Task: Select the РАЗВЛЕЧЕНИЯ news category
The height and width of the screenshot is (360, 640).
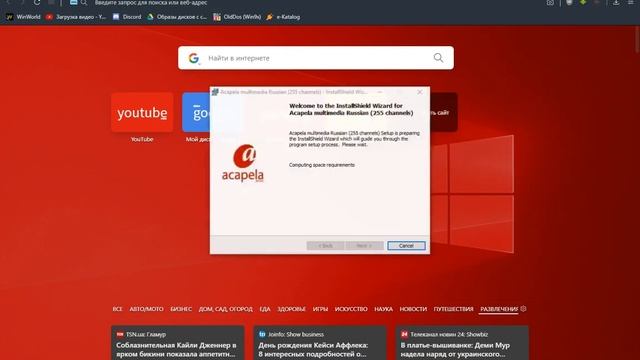Action: pyautogui.click(x=499, y=309)
